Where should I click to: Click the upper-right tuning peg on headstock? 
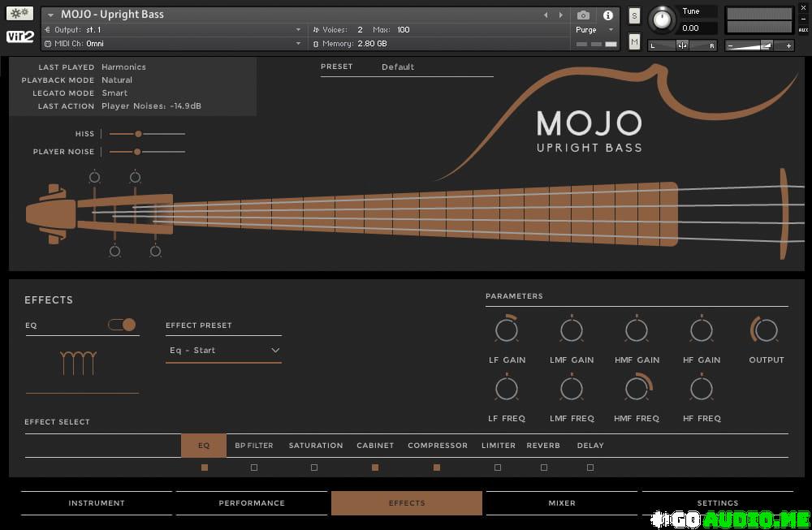135,177
